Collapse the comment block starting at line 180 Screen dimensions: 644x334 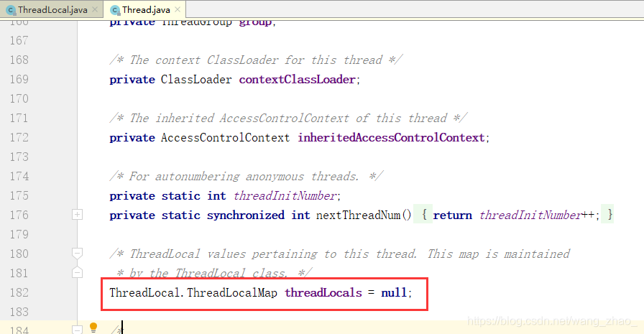pyautogui.click(x=77, y=253)
